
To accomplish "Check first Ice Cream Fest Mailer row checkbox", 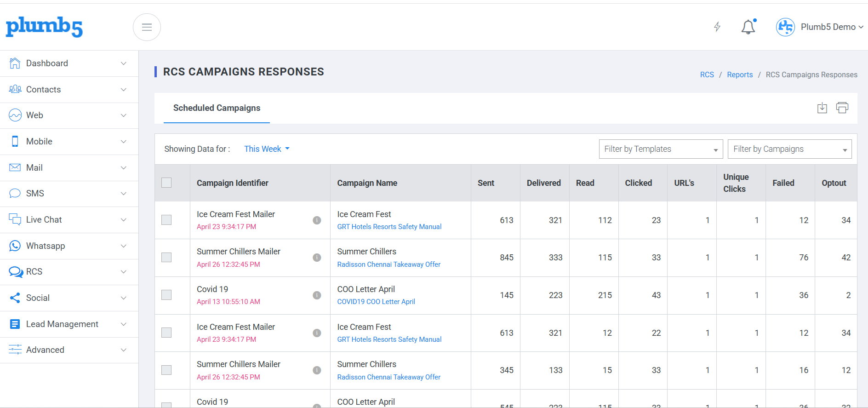I will click(166, 220).
